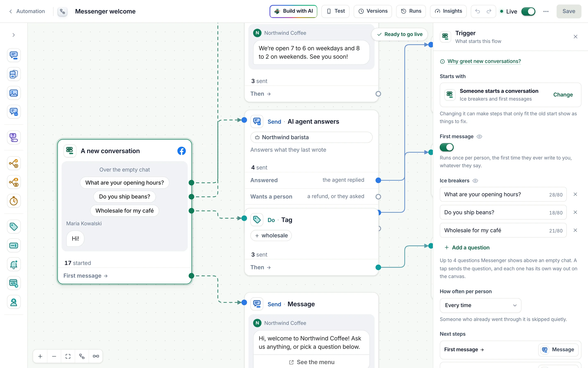The height and width of the screenshot is (368, 588).
Task: Click the auto-arrange layout icon in canvas controls
Action: click(82, 356)
